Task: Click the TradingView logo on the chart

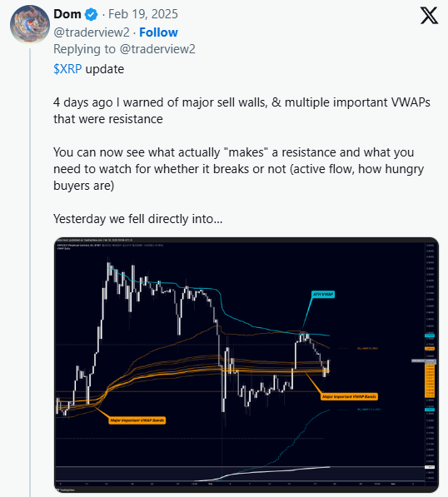Action: pos(65,490)
